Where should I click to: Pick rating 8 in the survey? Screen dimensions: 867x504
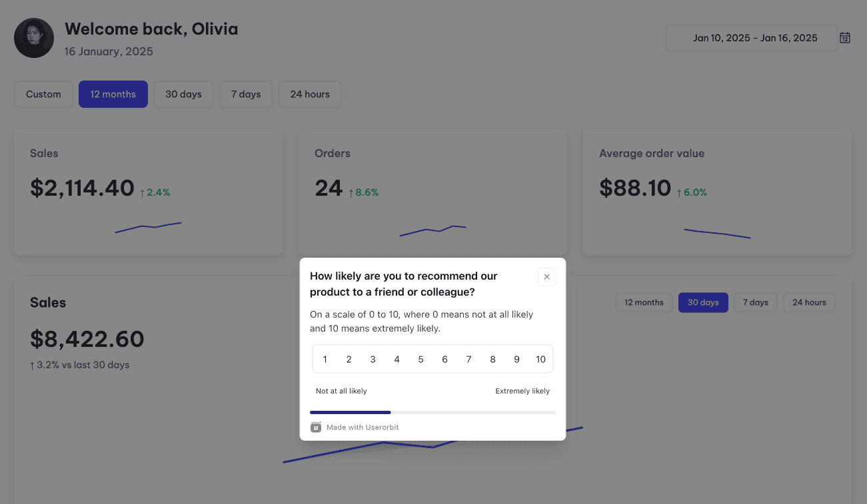tap(492, 360)
